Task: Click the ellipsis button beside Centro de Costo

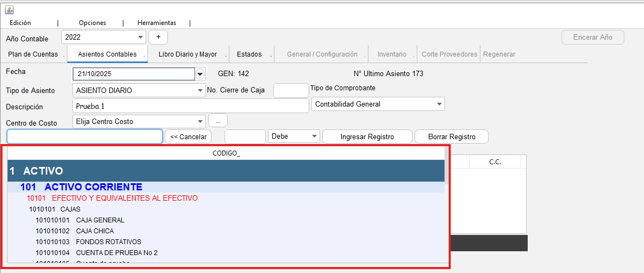Action: pyautogui.click(x=217, y=121)
